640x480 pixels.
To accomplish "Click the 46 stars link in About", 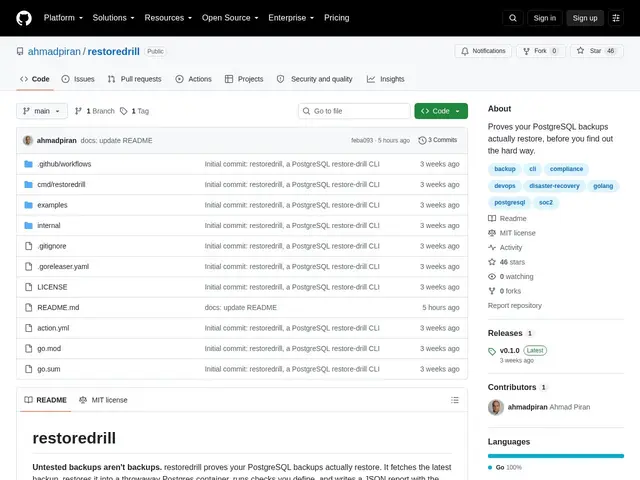I will 512,262.
